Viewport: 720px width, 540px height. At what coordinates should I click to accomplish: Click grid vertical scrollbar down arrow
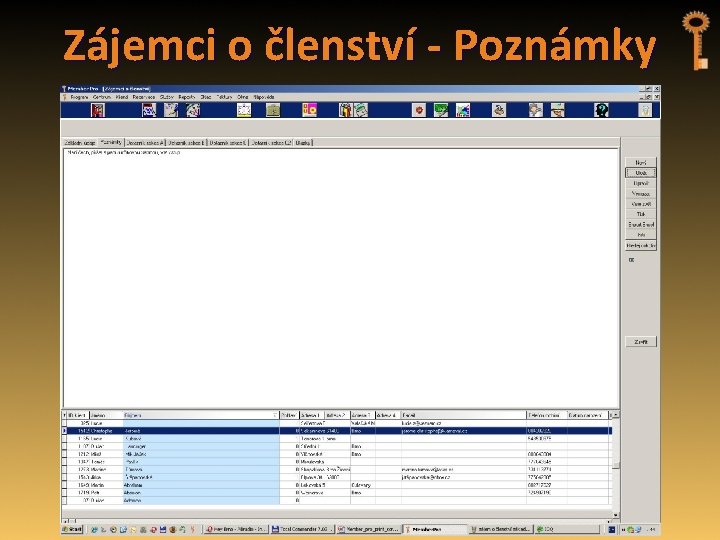(x=616, y=515)
